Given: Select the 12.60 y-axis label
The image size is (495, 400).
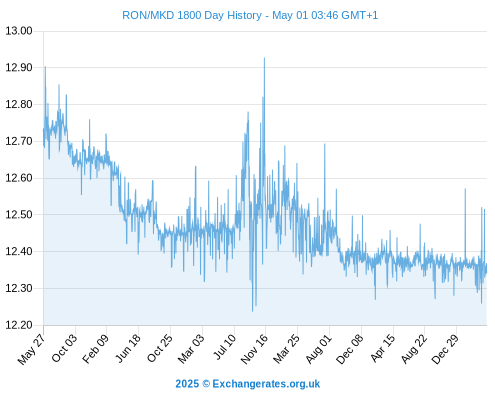Looking at the screenshot, I should [19, 178].
